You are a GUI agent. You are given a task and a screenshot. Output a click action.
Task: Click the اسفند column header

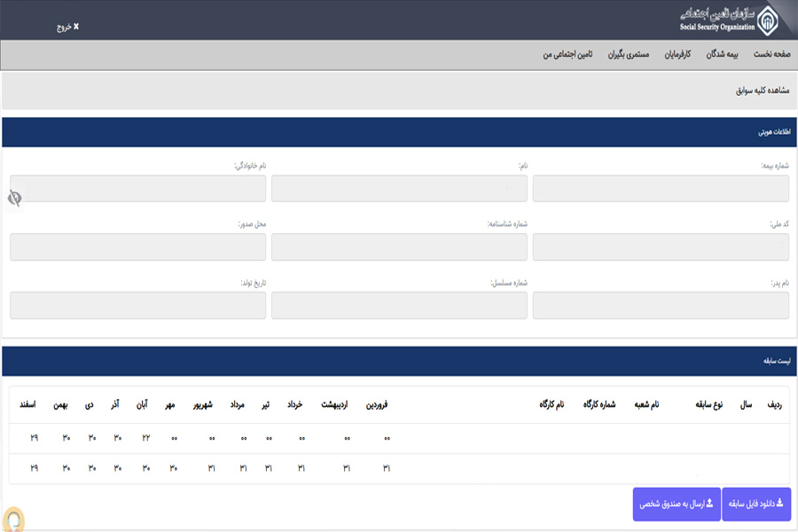[27, 404]
